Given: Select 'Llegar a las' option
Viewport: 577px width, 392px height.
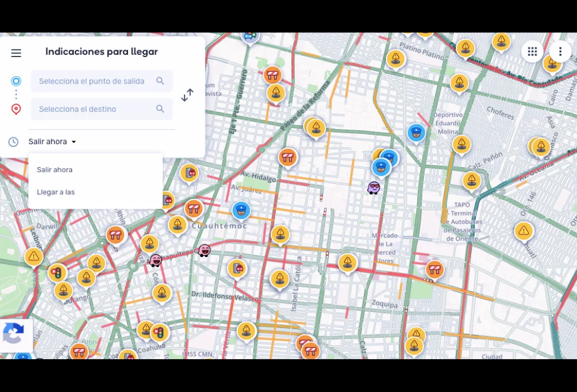Looking at the screenshot, I should 55,192.
